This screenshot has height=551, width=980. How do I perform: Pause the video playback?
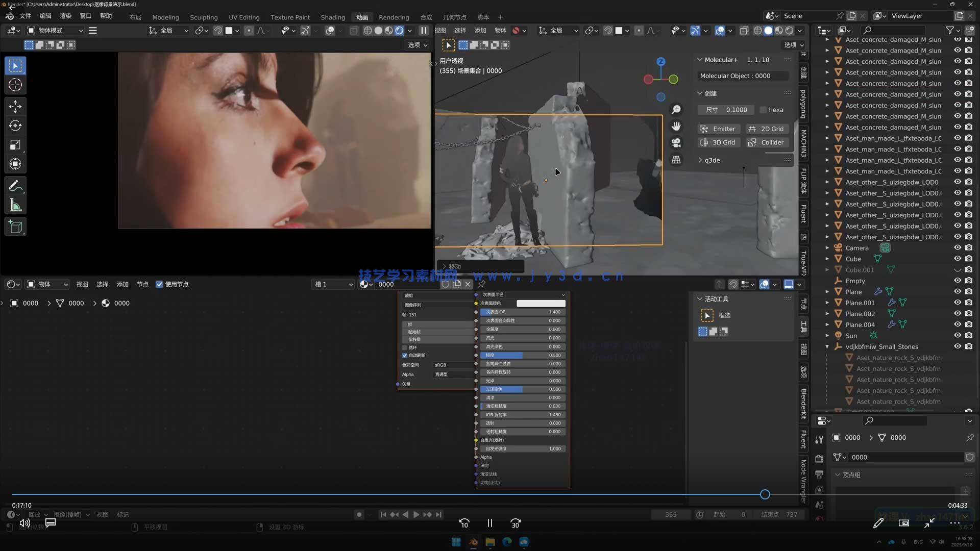[x=489, y=523]
